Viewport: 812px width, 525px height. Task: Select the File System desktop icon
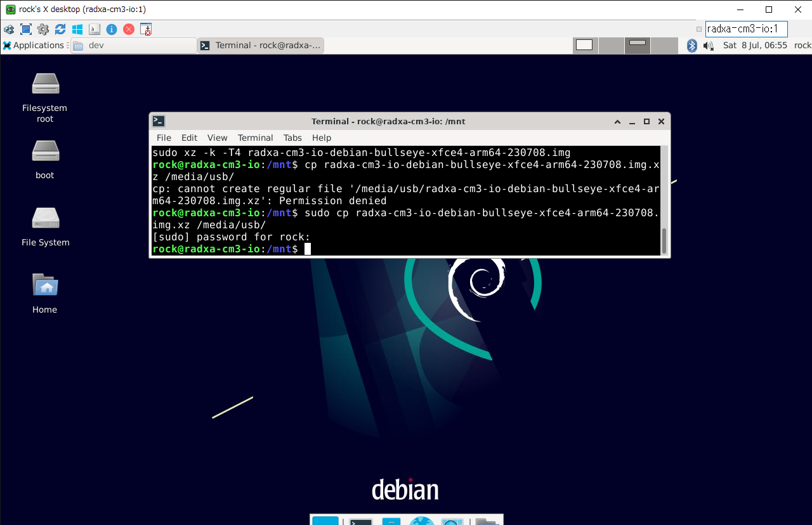[x=45, y=226]
